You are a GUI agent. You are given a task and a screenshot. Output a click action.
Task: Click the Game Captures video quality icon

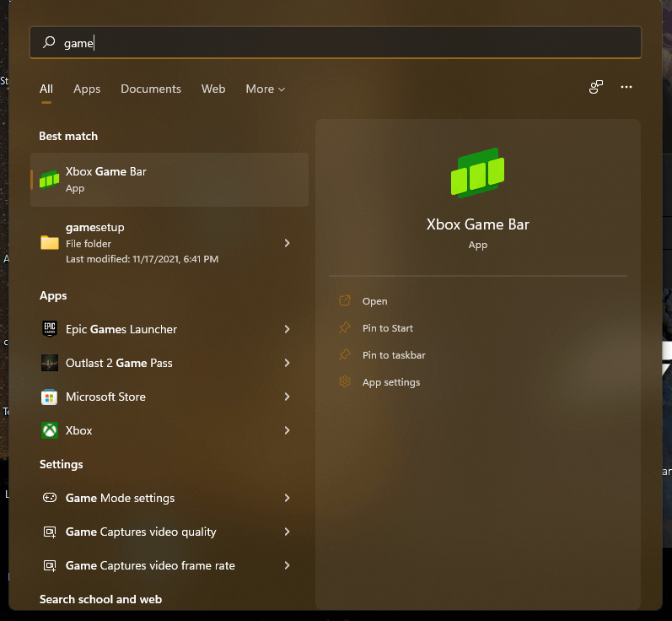pos(50,532)
